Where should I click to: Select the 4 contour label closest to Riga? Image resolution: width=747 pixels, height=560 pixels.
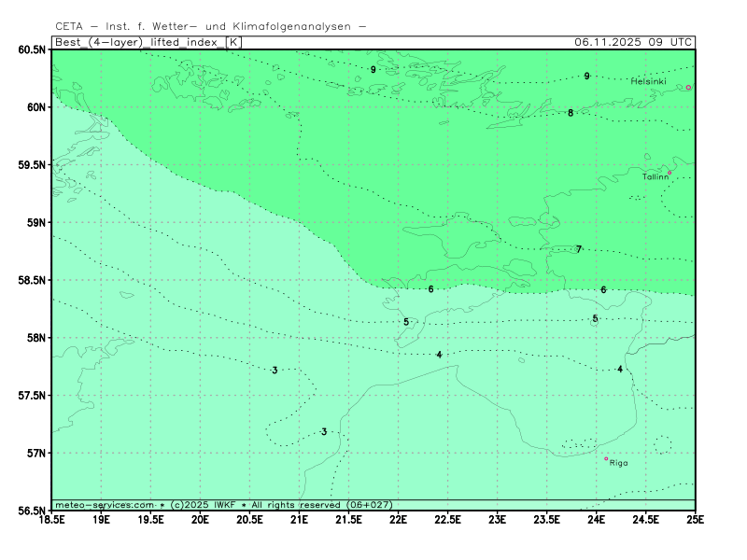(620, 370)
